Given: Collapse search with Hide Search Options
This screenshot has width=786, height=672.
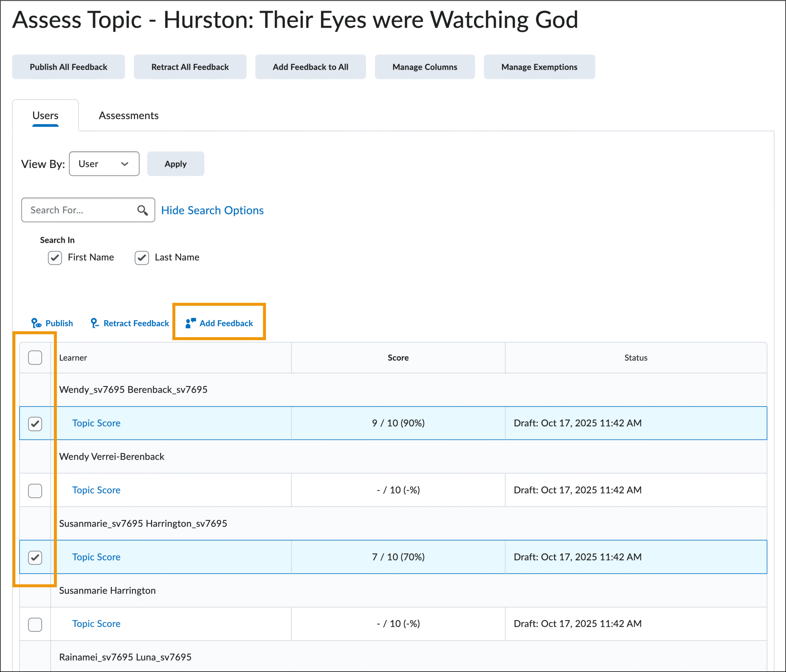Looking at the screenshot, I should click(x=212, y=210).
